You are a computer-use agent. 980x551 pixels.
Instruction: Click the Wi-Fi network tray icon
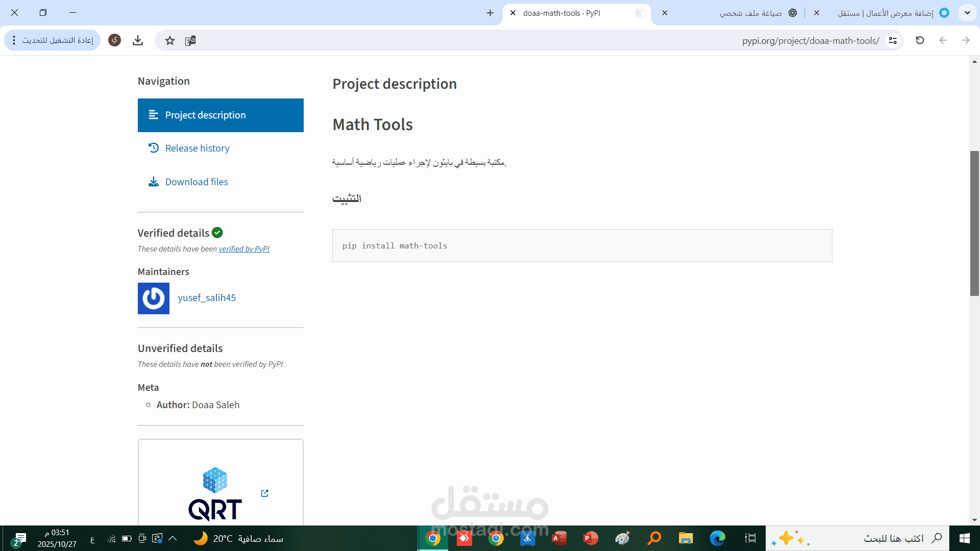tap(112, 538)
